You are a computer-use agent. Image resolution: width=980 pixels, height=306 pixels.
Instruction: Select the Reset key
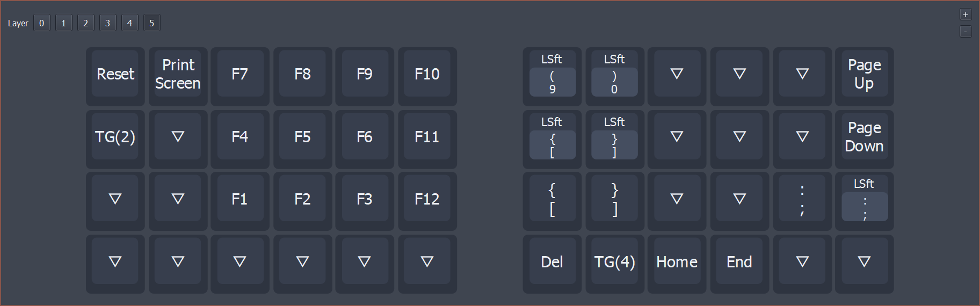point(115,74)
